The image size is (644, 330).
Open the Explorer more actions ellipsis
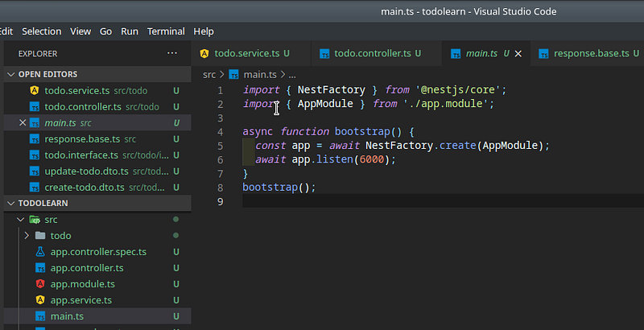[172, 53]
